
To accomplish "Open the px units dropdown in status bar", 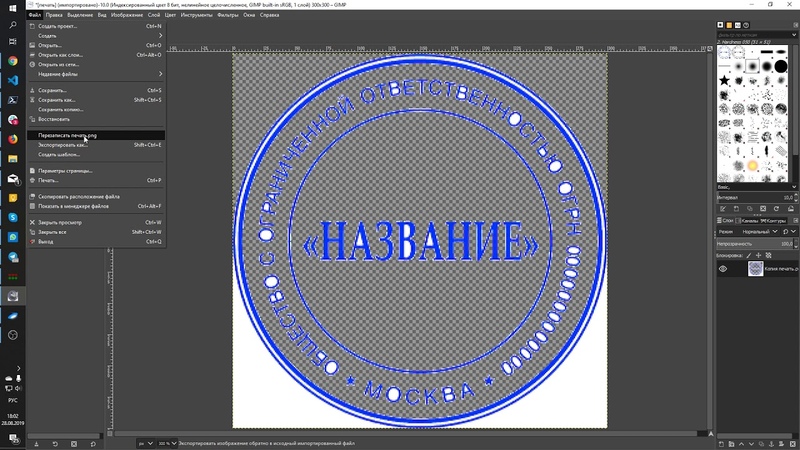I will tap(145, 443).
